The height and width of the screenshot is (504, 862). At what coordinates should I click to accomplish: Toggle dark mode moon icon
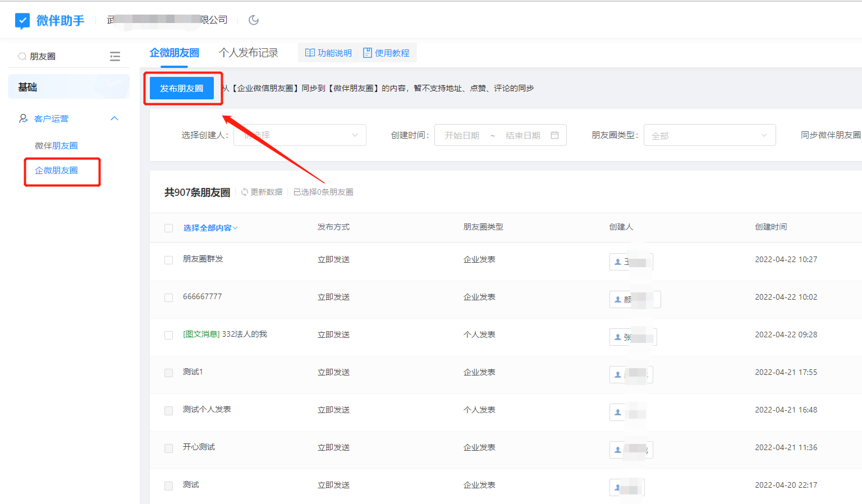tap(254, 20)
